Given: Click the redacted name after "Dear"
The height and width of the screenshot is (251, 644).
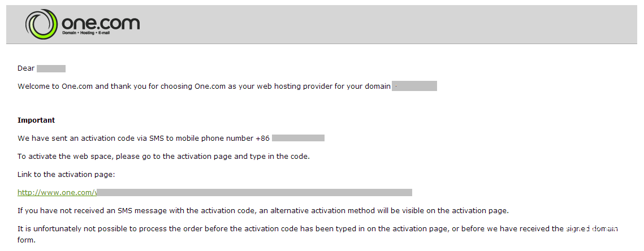Looking at the screenshot, I should 51,68.
